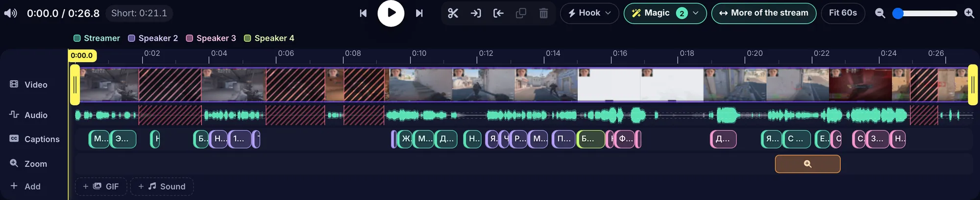This screenshot has width=980, height=200.
Task: Click the Fit 60s button
Action: click(843, 13)
